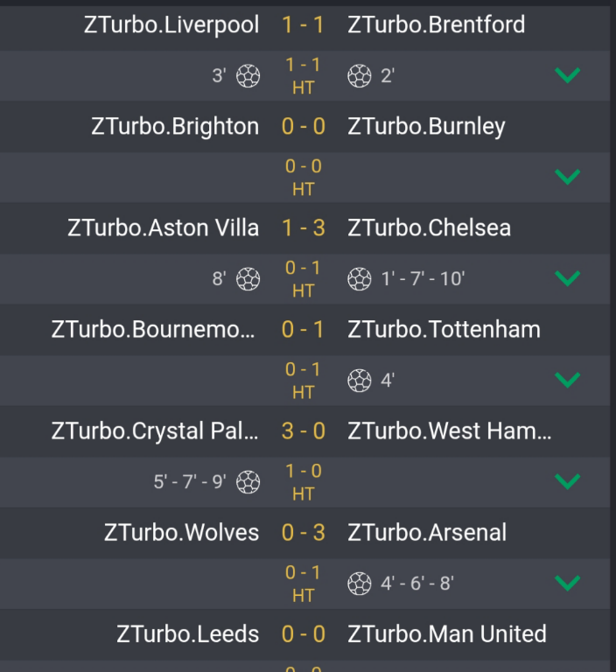Click Brentford's goal ball icon at 2'
Screen dimensions: 616x672
tap(360, 76)
